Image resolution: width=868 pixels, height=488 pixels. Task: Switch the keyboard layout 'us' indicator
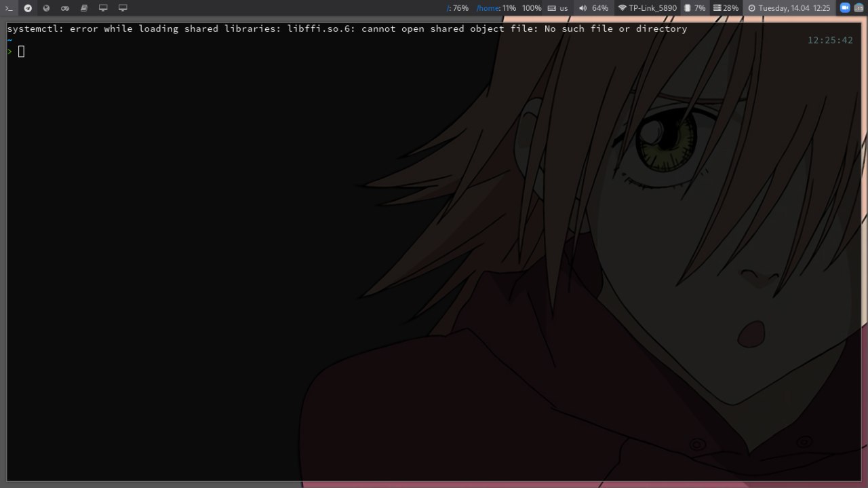558,8
